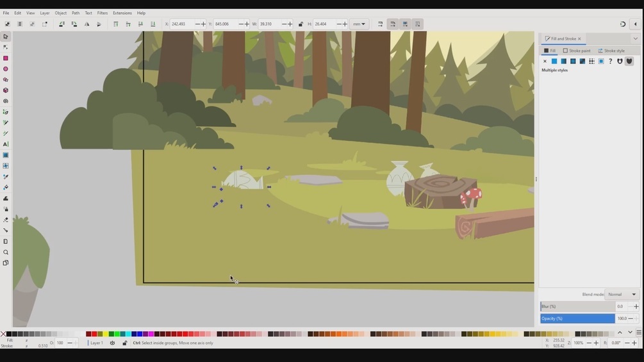Select the Measure tool
644x362 pixels.
[x=6, y=242]
